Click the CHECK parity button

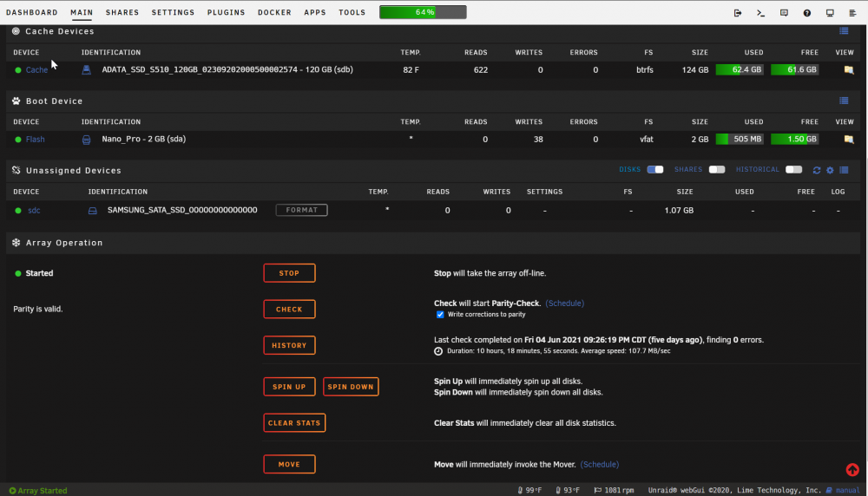(x=290, y=309)
